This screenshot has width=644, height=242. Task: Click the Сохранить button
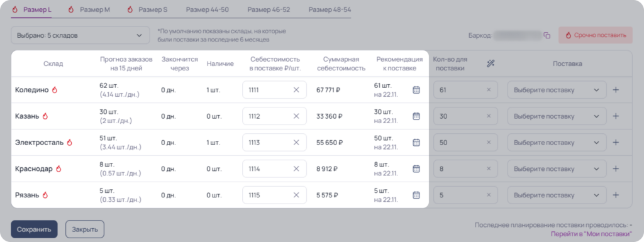pyautogui.click(x=34, y=229)
